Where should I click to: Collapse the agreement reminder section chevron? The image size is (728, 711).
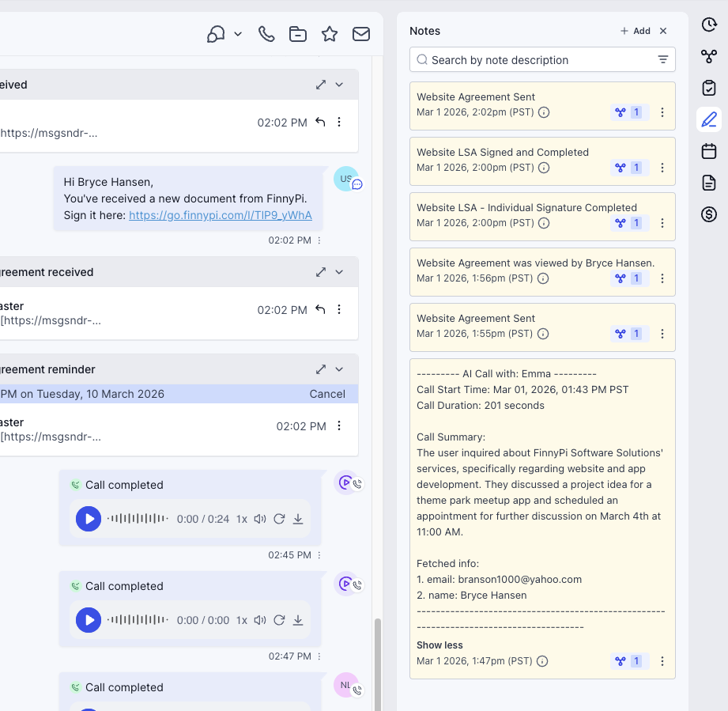339,369
